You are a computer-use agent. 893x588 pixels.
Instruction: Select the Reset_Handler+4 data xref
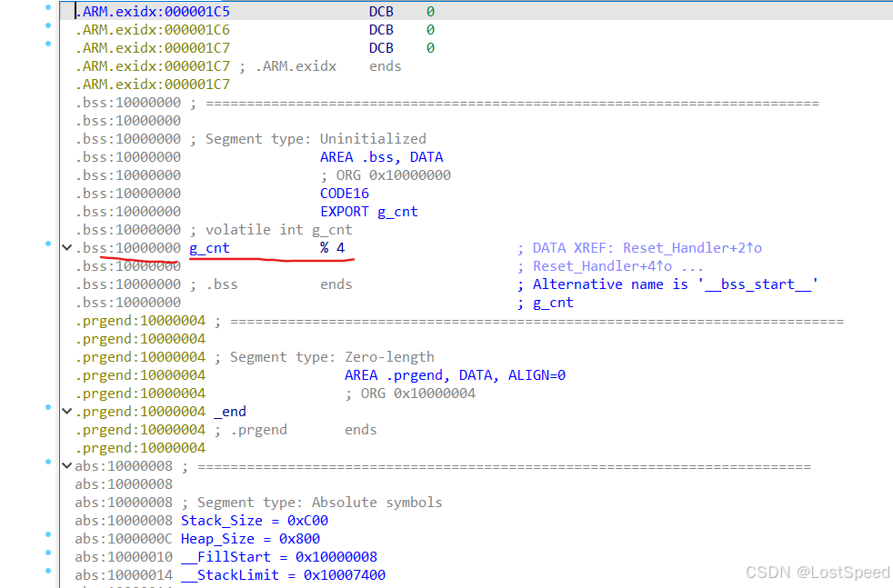[x=602, y=266]
